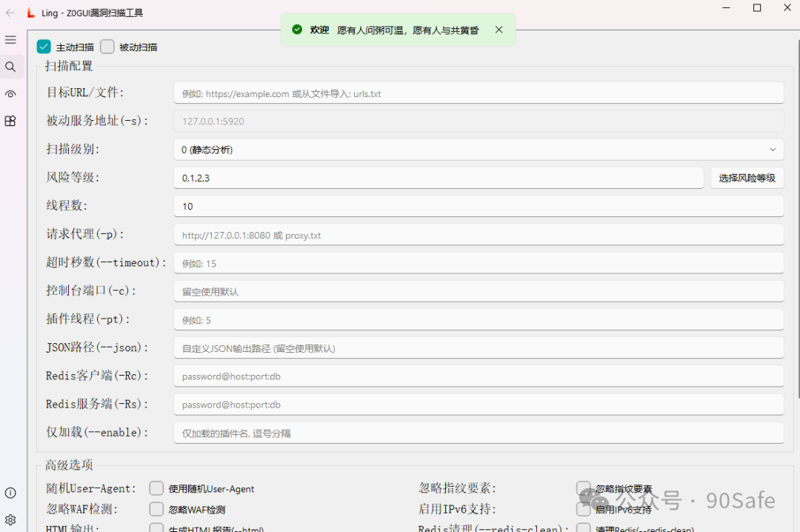Enable the 忽略WAF检测 checkbox
This screenshot has width=800, height=532.
click(156, 509)
